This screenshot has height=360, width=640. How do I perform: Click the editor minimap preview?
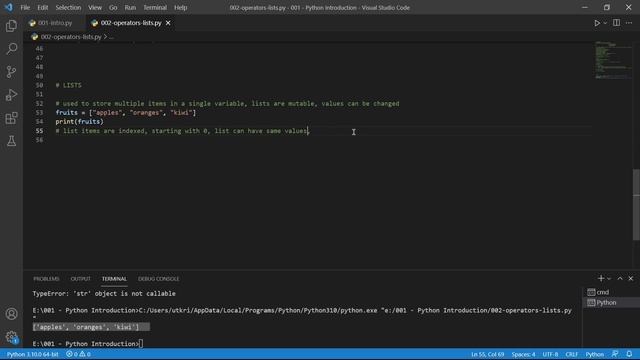(612, 60)
